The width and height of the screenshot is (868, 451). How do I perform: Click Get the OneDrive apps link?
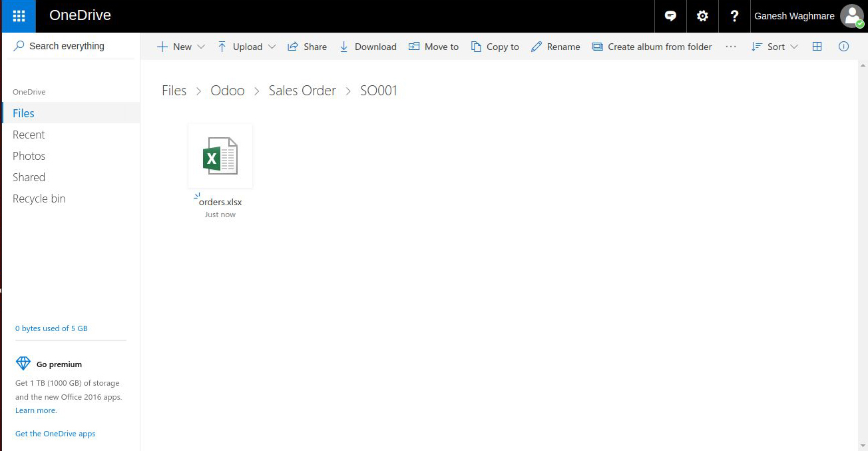pyautogui.click(x=55, y=434)
